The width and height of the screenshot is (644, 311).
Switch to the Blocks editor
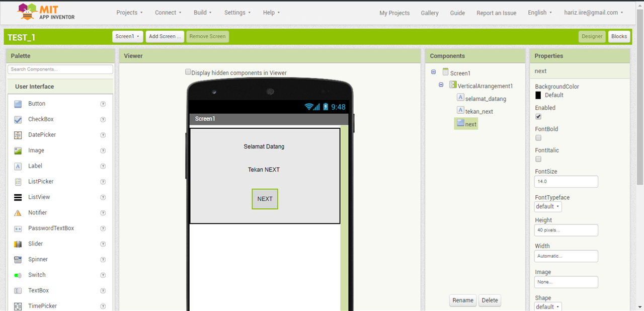619,36
